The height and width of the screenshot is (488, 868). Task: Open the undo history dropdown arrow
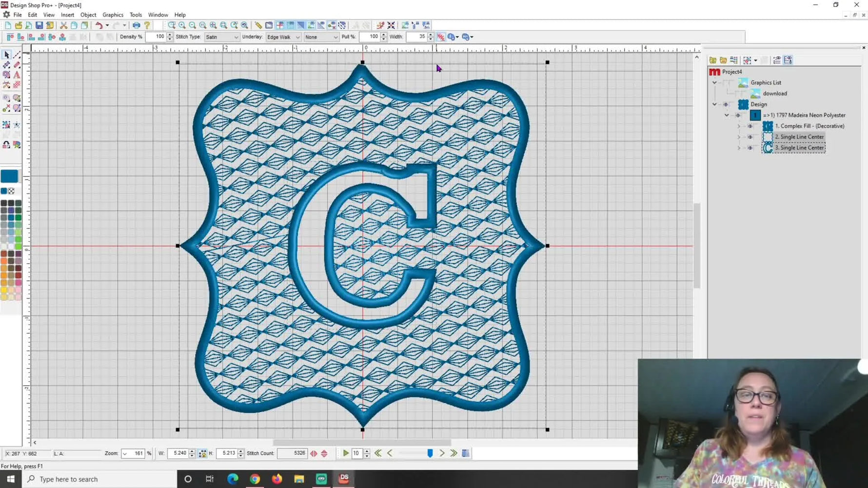107,25
